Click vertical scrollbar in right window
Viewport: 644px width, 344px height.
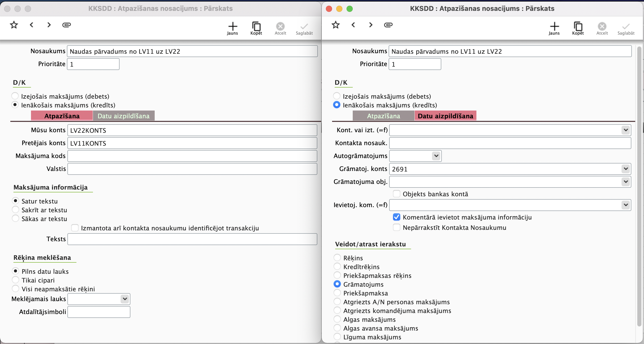click(x=639, y=186)
